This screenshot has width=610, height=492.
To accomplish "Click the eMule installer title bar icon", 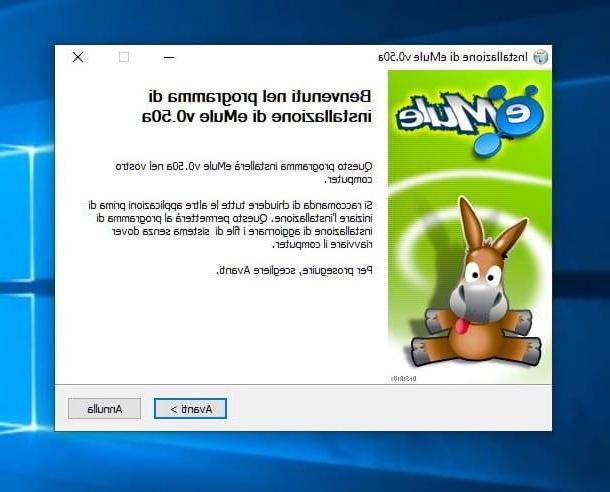I will click(x=540, y=57).
